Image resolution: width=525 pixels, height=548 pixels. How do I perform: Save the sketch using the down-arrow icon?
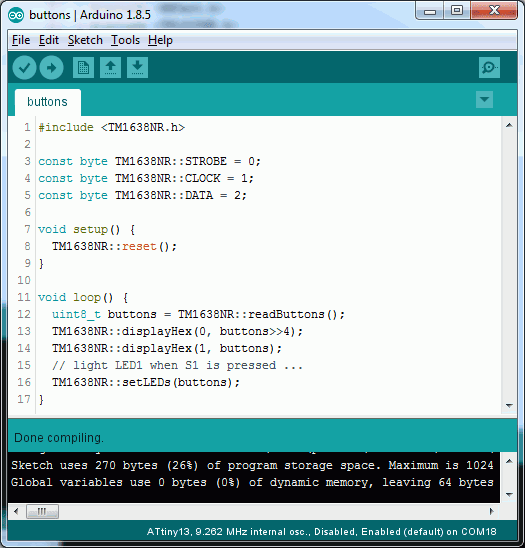pyautogui.click(x=137, y=67)
